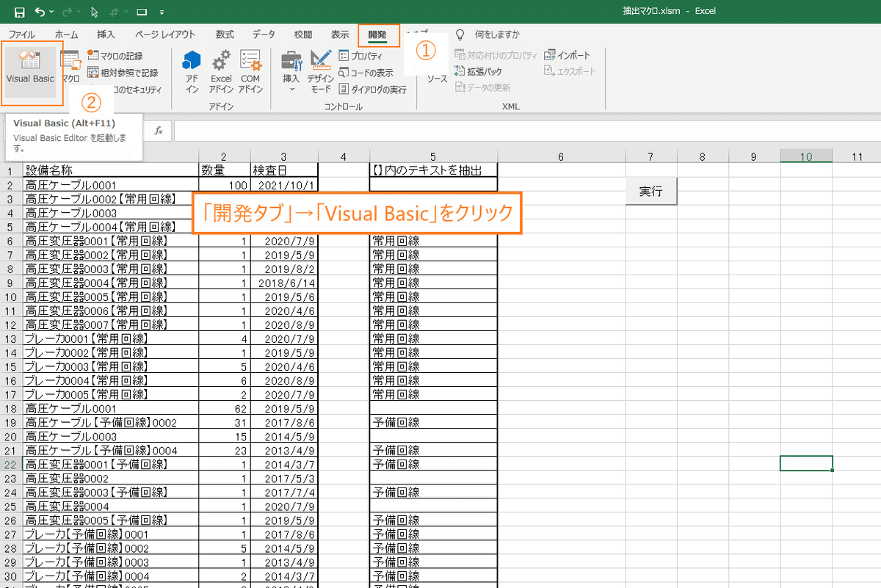Select the 【】内のテキストを抽出 header cell
The image size is (881, 588).
tap(434, 170)
